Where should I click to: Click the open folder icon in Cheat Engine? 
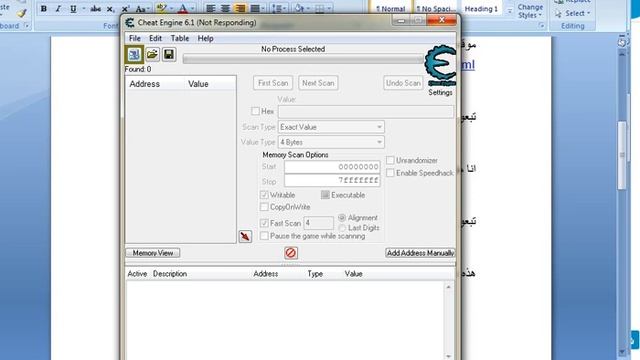[x=152, y=54]
